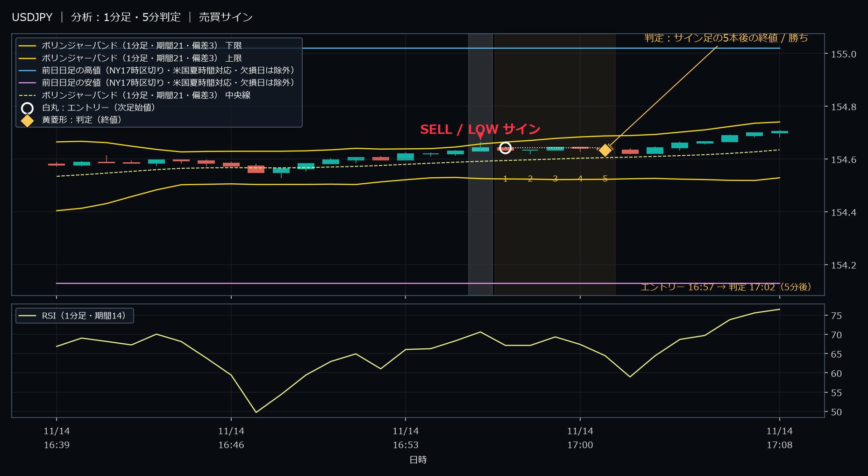The height and width of the screenshot is (476, 868).
Task: Click the 11/14 17:08 time axis label
Action: tap(779, 438)
